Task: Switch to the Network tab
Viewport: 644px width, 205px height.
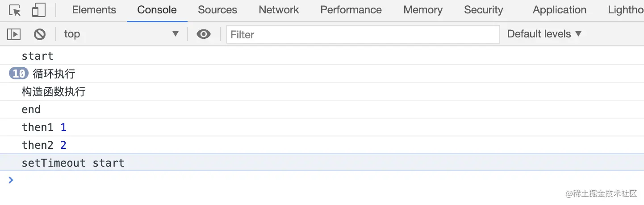Action: [x=279, y=10]
